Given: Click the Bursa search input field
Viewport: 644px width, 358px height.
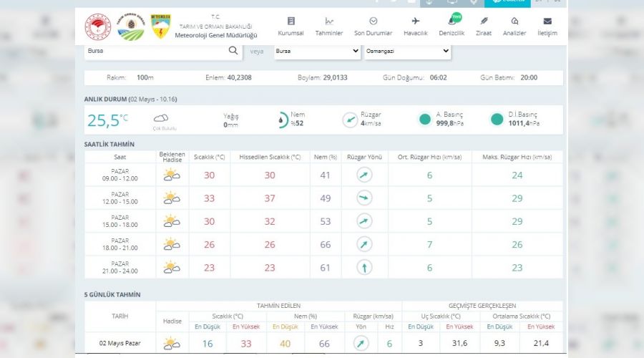Looking at the screenshot, I should tap(154, 51).
